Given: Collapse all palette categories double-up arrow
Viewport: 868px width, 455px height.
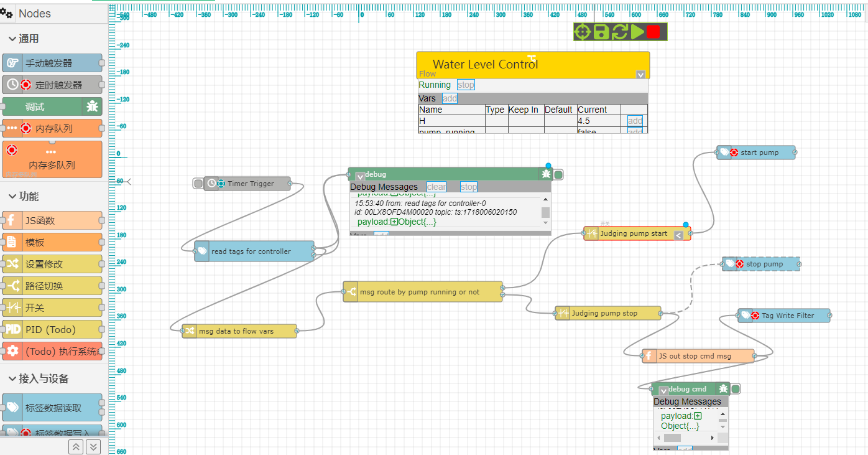Looking at the screenshot, I should click(x=76, y=446).
